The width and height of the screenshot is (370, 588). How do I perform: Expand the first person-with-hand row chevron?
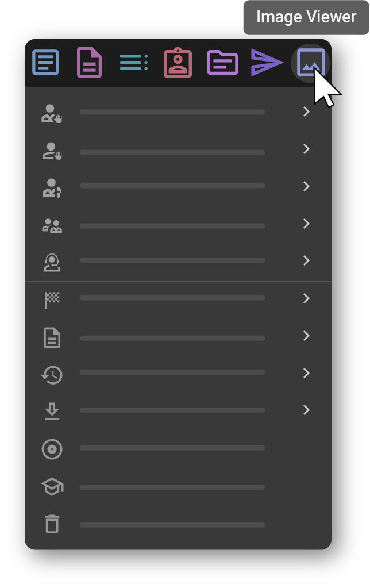click(x=306, y=112)
